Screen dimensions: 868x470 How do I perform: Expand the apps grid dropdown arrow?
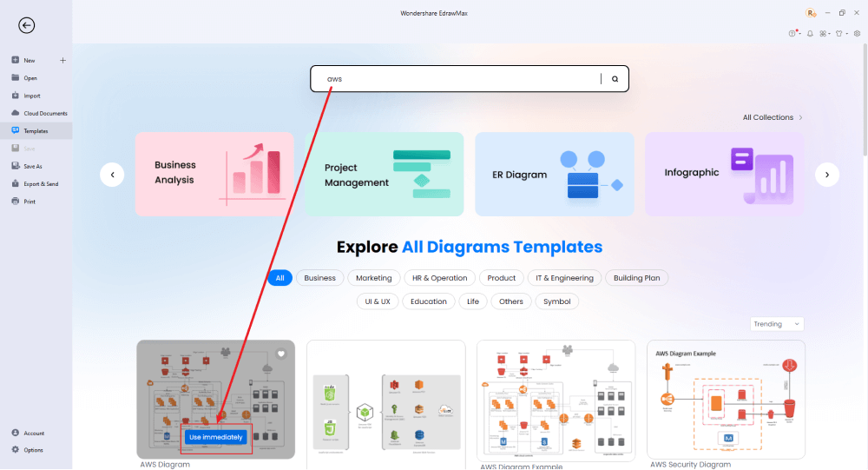coord(829,35)
